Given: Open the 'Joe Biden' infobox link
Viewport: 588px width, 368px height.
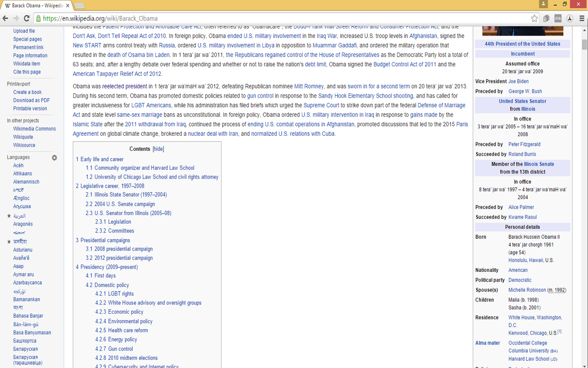Looking at the screenshot, I should [518, 81].
